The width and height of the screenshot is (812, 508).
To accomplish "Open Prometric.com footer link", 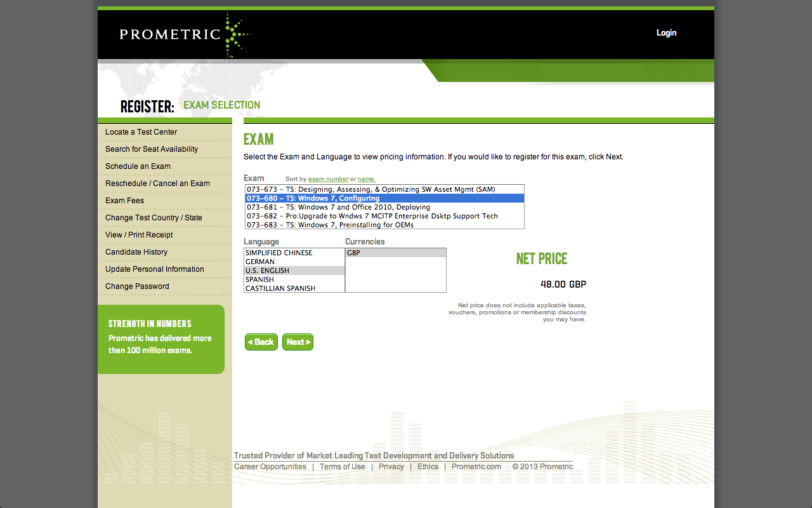I will [x=476, y=467].
